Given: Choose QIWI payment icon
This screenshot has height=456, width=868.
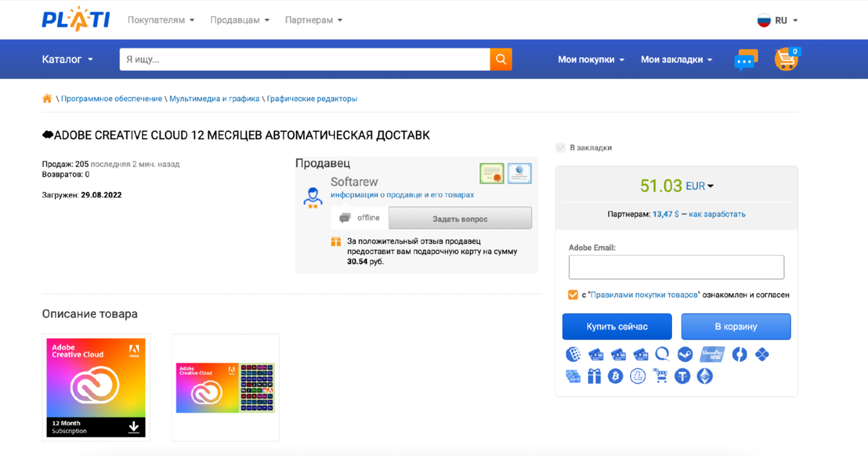Looking at the screenshot, I should click(x=663, y=354).
